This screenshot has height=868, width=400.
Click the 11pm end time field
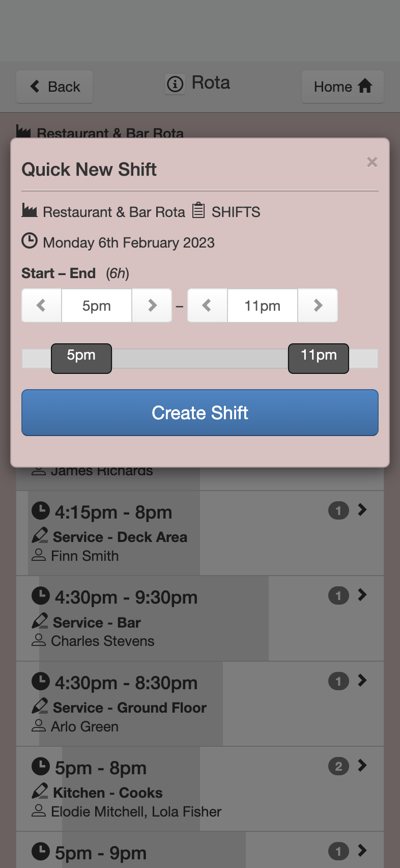(263, 306)
